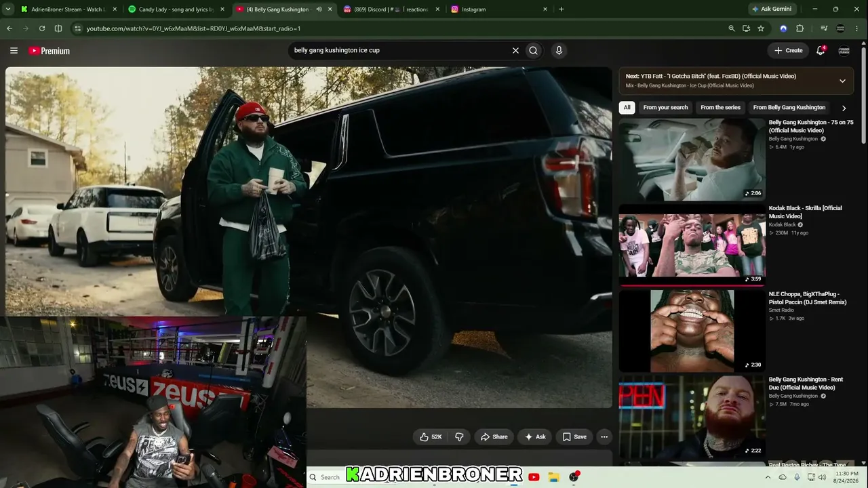Viewport: 868px width, 488px height.
Task: Select 'From Belly Gang Kushington' chip
Action: [789, 108]
